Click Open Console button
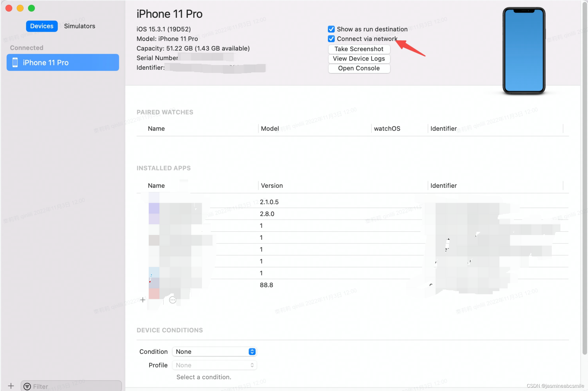 [359, 68]
